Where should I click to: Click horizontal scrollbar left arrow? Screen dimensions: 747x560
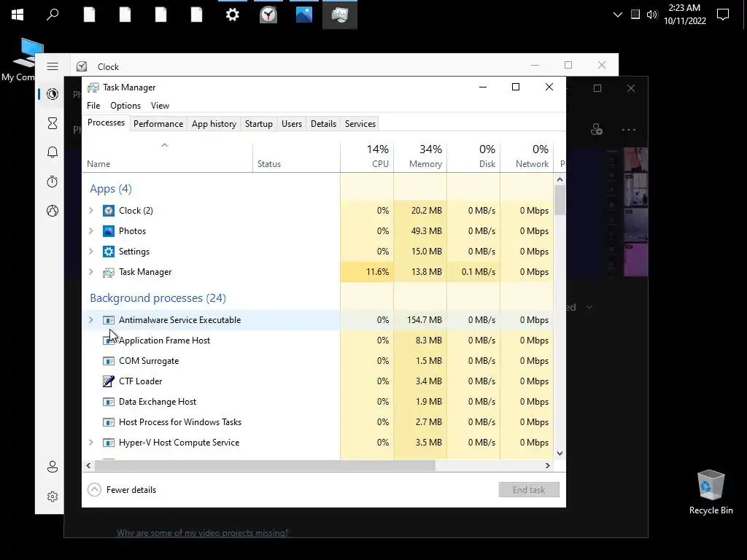coord(88,465)
